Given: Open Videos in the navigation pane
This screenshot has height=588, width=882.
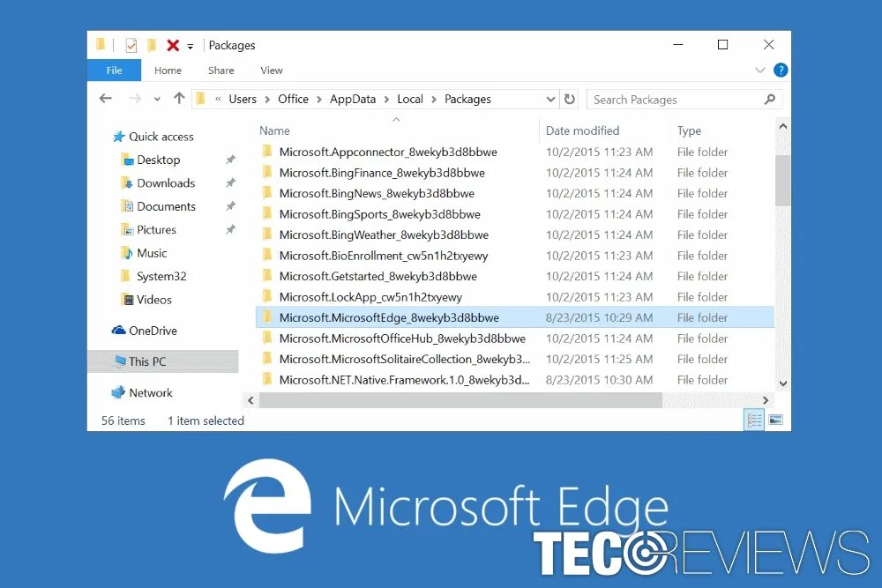Looking at the screenshot, I should coord(146,300).
